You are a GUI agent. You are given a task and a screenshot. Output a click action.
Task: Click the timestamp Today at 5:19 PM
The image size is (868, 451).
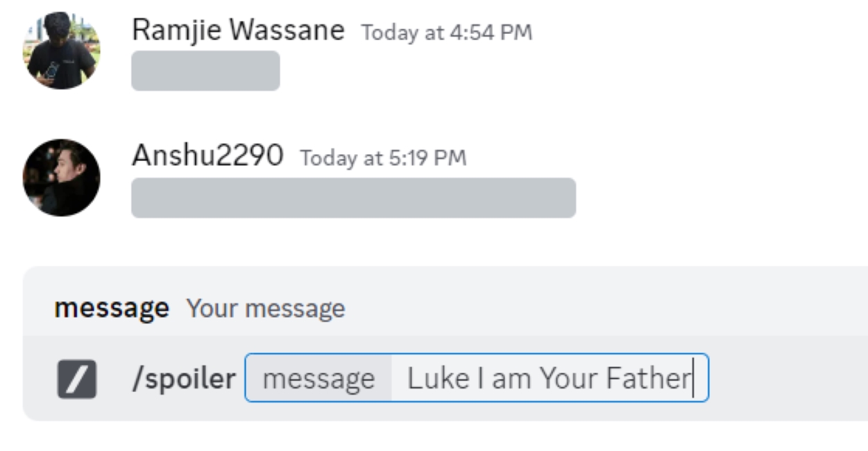[383, 158]
